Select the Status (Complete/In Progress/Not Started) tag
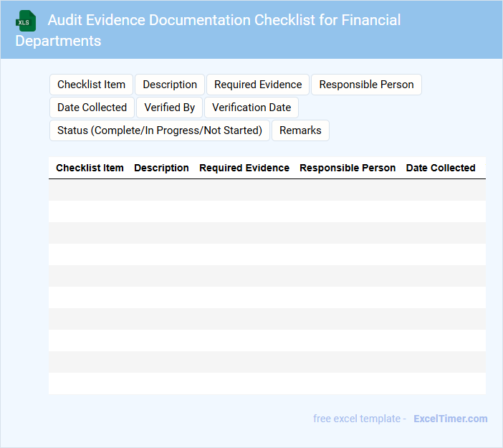 [160, 130]
